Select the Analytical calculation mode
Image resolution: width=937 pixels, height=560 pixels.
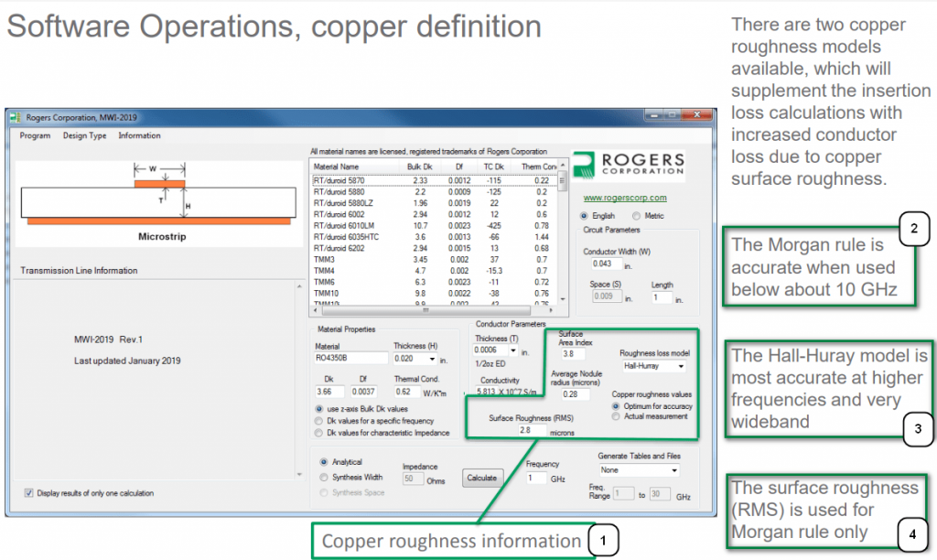(x=324, y=462)
